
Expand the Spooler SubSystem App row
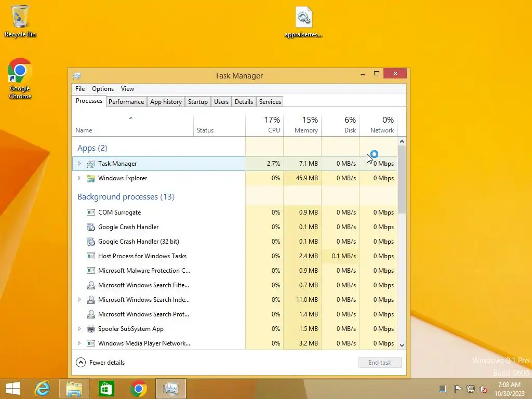(x=79, y=329)
